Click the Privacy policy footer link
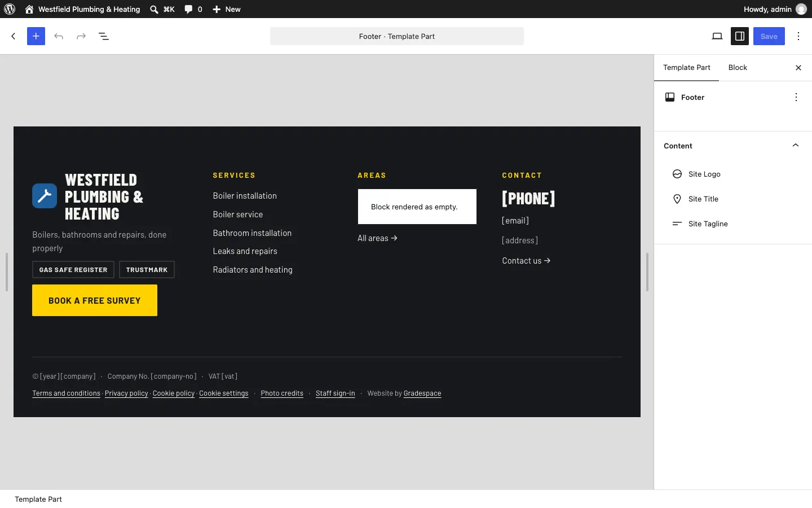 coord(126,393)
